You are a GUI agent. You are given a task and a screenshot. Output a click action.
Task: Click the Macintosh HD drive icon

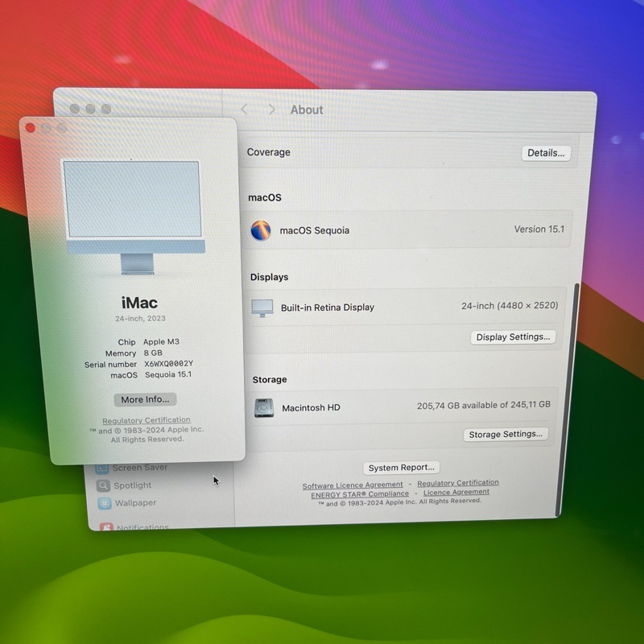click(264, 408)
